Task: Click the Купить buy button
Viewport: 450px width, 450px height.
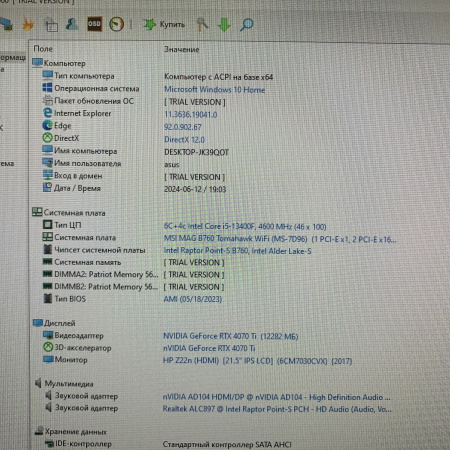Action: tap(164, 24)
